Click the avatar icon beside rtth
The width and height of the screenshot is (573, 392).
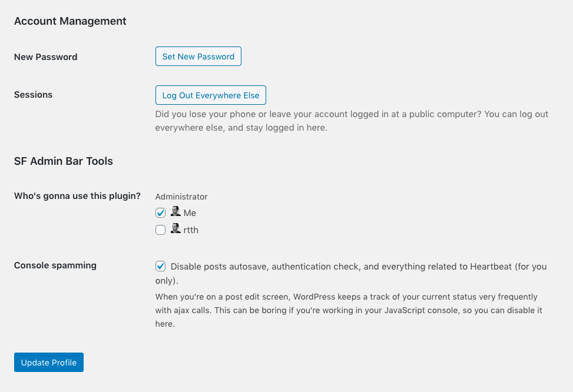[x=175, y=229]
